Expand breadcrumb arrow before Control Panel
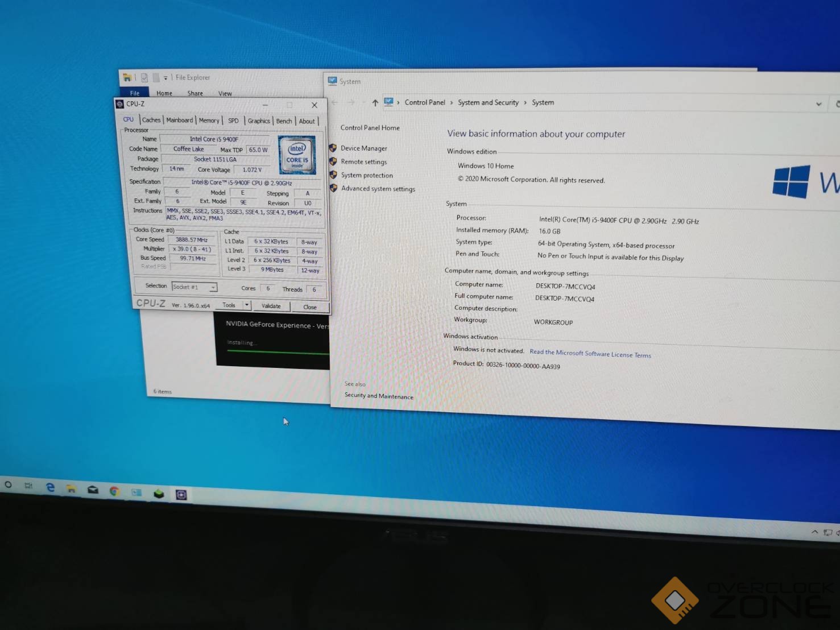The image size is (840, 630). tap(398, 102)
